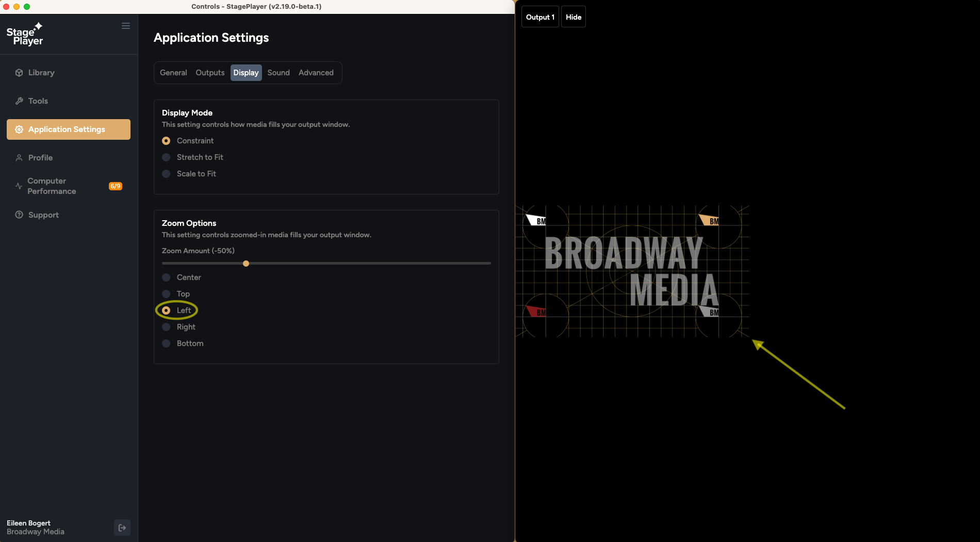980x542 pixels.
Task: Maximize the Controls window
Action: pos(27,7)
